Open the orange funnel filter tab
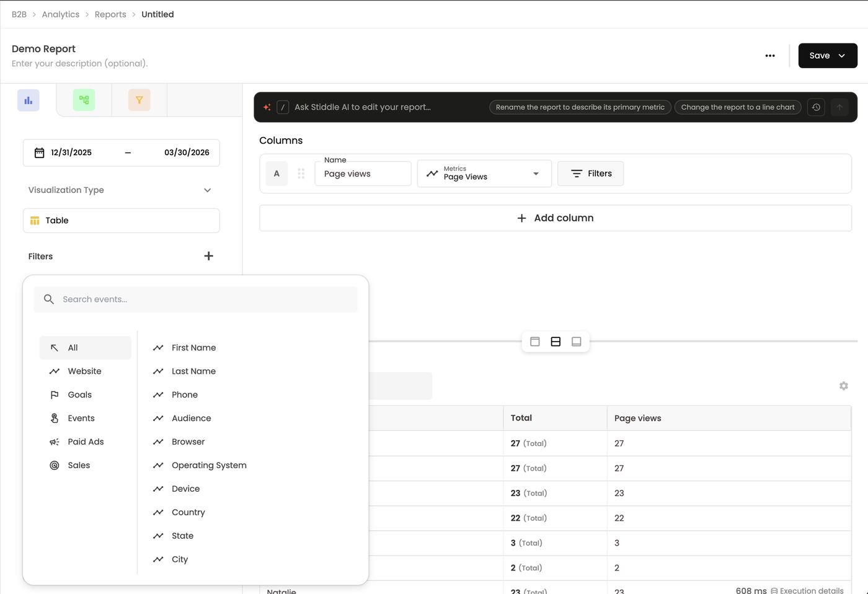The image size is (868, 594). pyautogui.click(x=139, y=100)
